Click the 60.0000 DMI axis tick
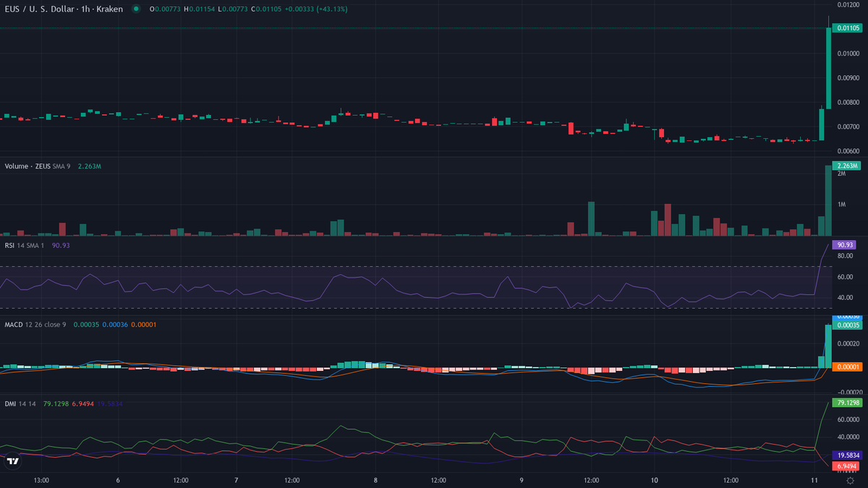 (848, 419)
